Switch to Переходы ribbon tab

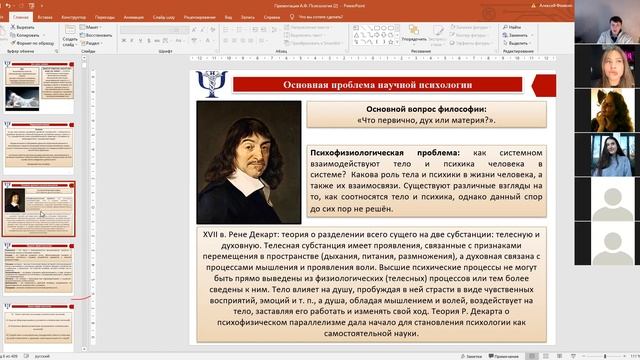click(x=104, y=17)
